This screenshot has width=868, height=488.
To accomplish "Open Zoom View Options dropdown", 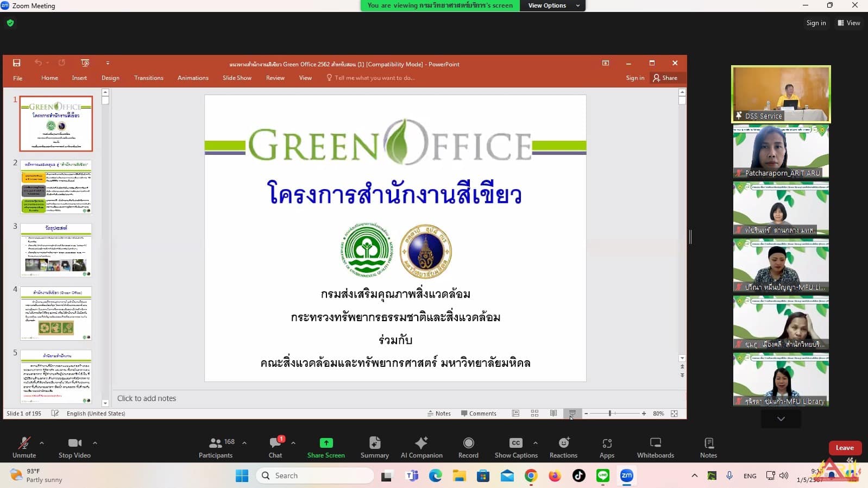I will pyautogui.click(x=553, y=5).
